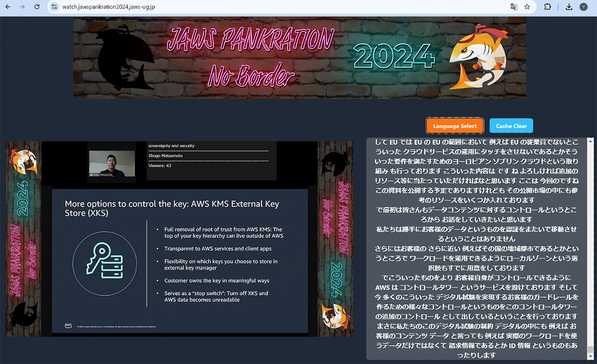This screenshot has height=364, width=597.
Task: Click the "Shogo Matsumoto" speaker name text
Action: pyautogui.click(x=165, y=156)
